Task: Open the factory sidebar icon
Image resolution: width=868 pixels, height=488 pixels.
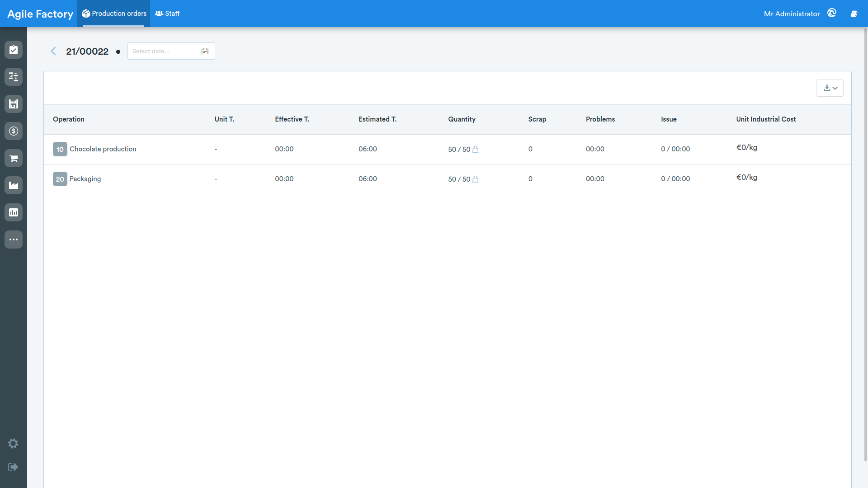Action: point(14,185)
